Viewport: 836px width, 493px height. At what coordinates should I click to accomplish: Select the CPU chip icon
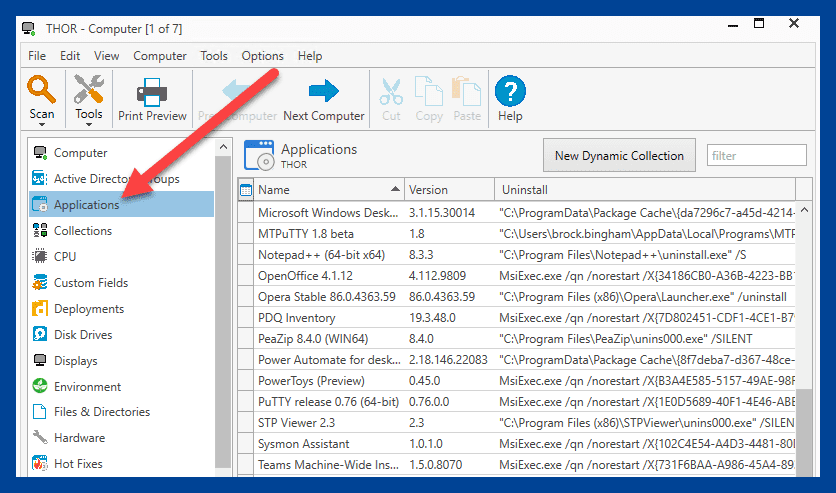[x=40, y=256]
